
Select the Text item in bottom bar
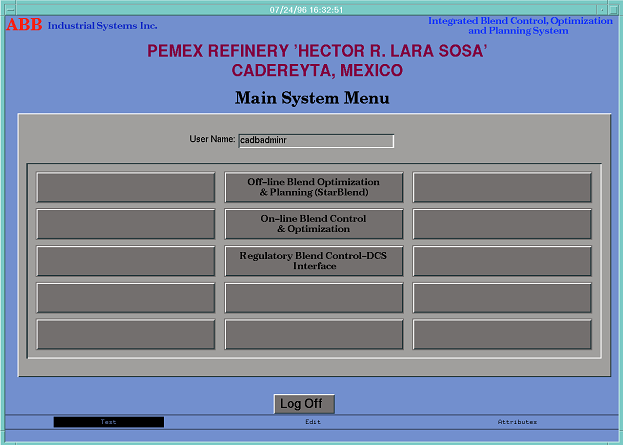108,422
